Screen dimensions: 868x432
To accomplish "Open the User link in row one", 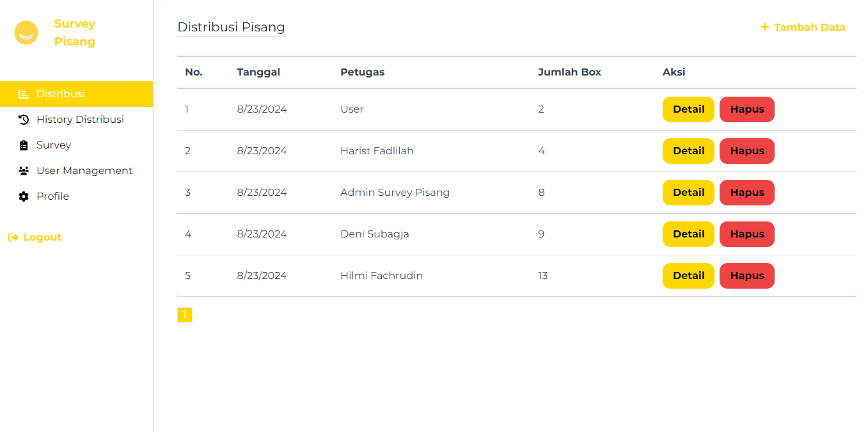I will 352,109.
